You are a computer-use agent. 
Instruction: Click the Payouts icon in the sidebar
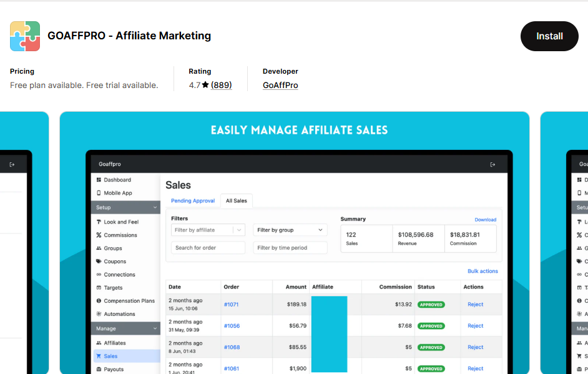99,369
